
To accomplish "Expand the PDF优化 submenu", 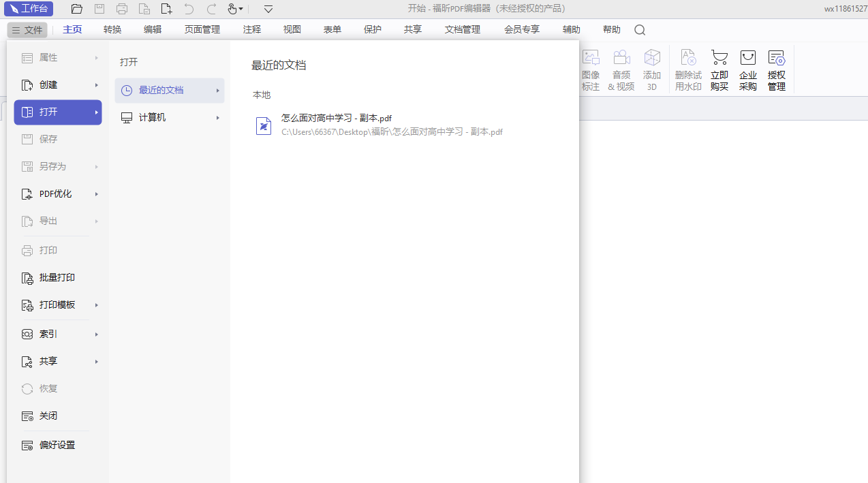I will click(x=58, y=194).
